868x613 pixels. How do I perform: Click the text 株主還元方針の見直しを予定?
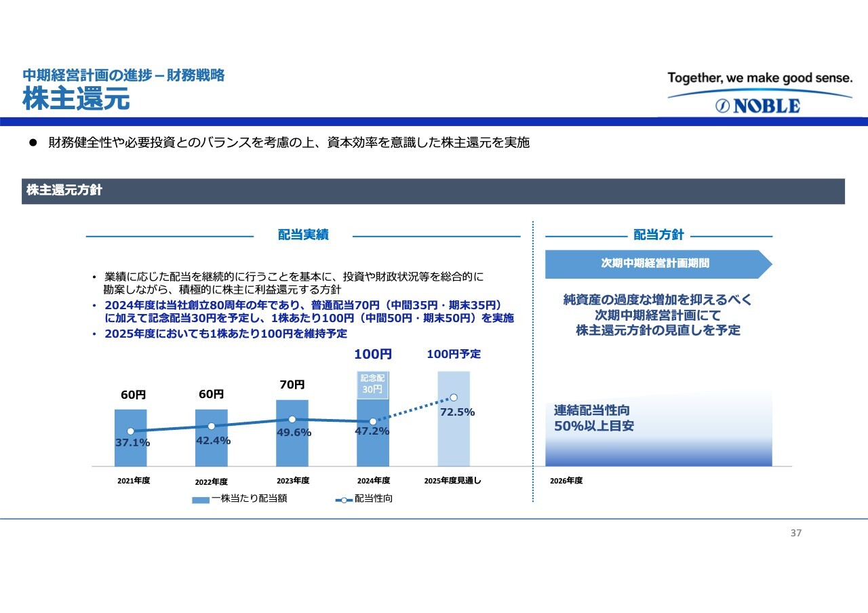tap(658, 331)
